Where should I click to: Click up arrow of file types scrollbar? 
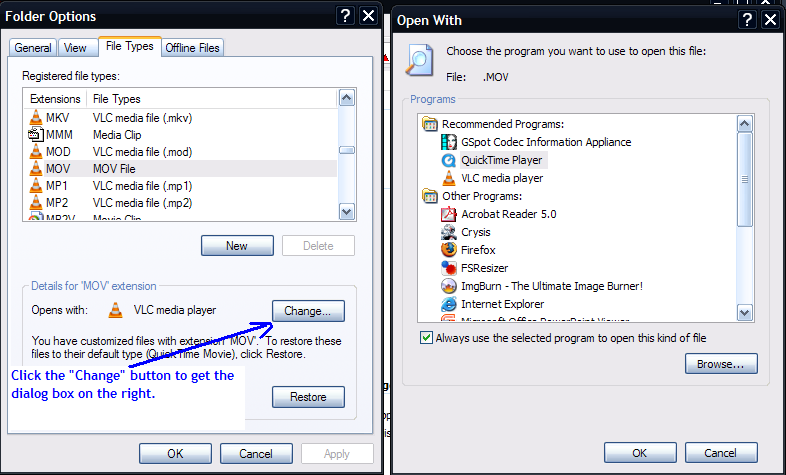(347, 98)
